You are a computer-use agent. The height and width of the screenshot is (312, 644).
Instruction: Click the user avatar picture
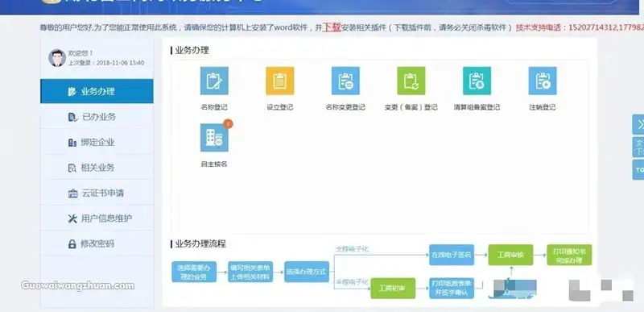pos(57,58)
